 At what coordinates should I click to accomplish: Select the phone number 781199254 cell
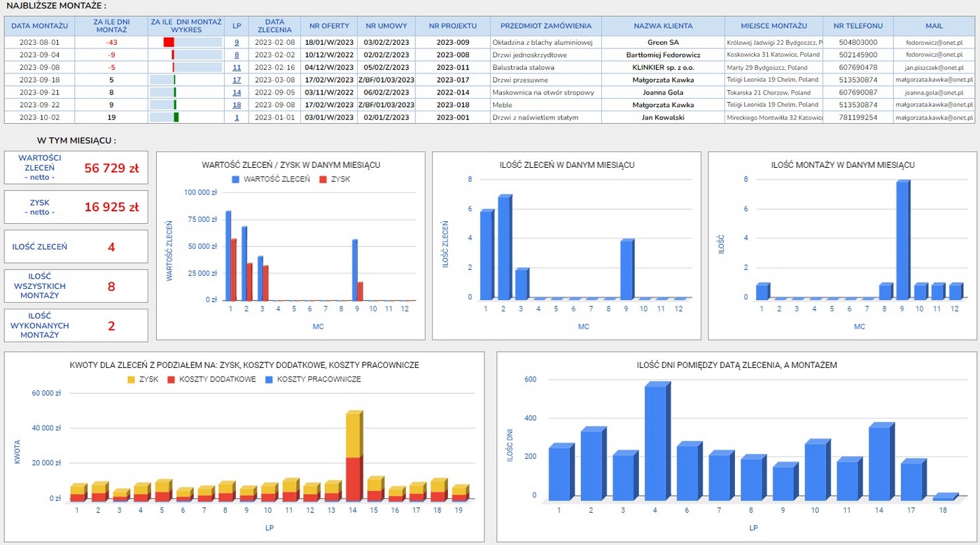click(x=857, y=118)
